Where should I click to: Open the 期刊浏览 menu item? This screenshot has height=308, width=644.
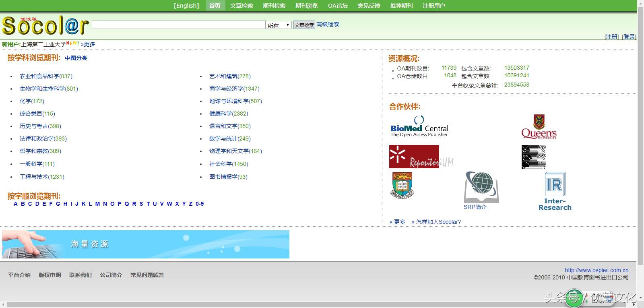coord(307,6)
